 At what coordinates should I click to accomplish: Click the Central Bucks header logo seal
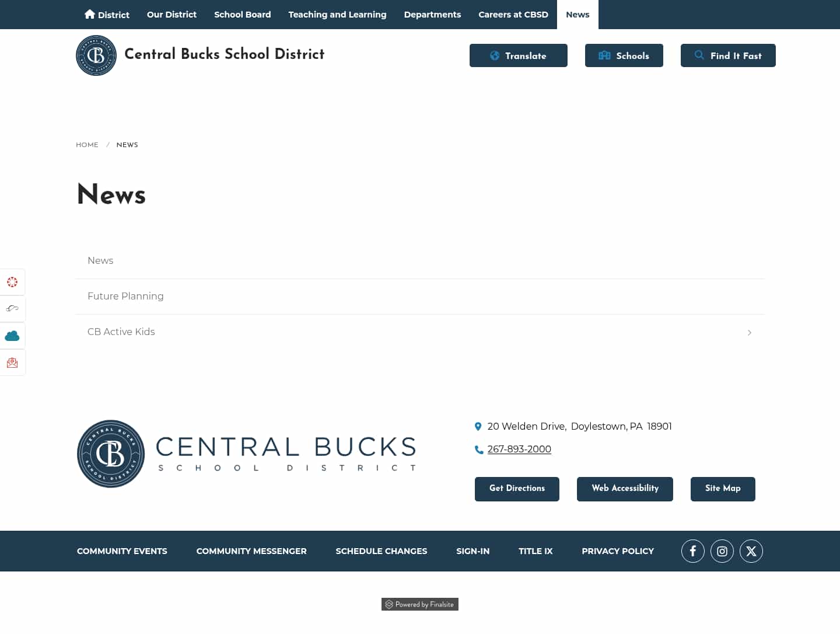pyautogui.click(x=96, y=55)
